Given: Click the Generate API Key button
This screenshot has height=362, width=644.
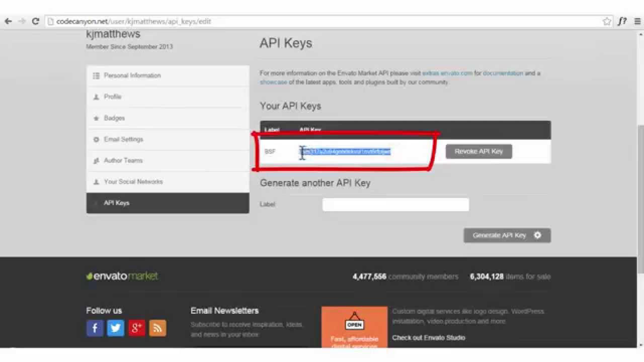Looking at the screenshot, I should point(507,235).
